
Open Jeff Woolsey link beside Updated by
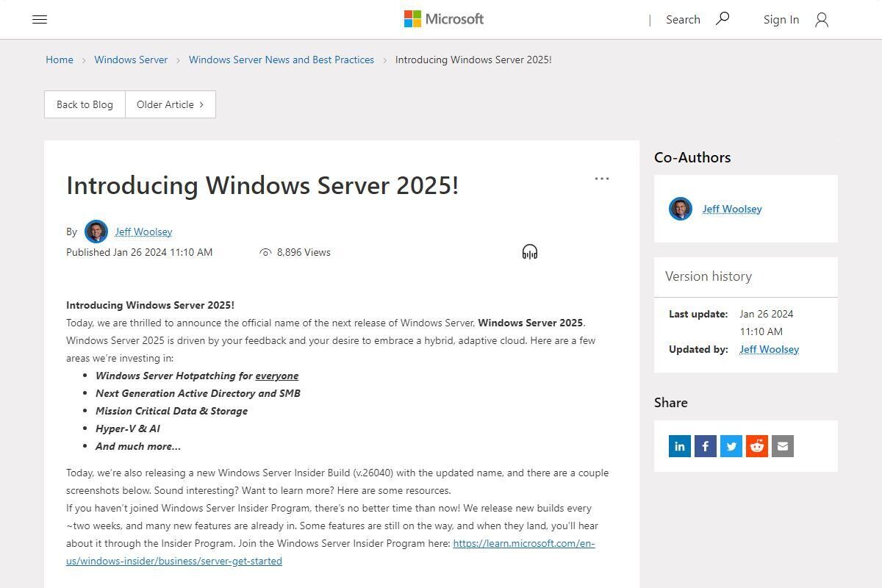coord(770,349)
